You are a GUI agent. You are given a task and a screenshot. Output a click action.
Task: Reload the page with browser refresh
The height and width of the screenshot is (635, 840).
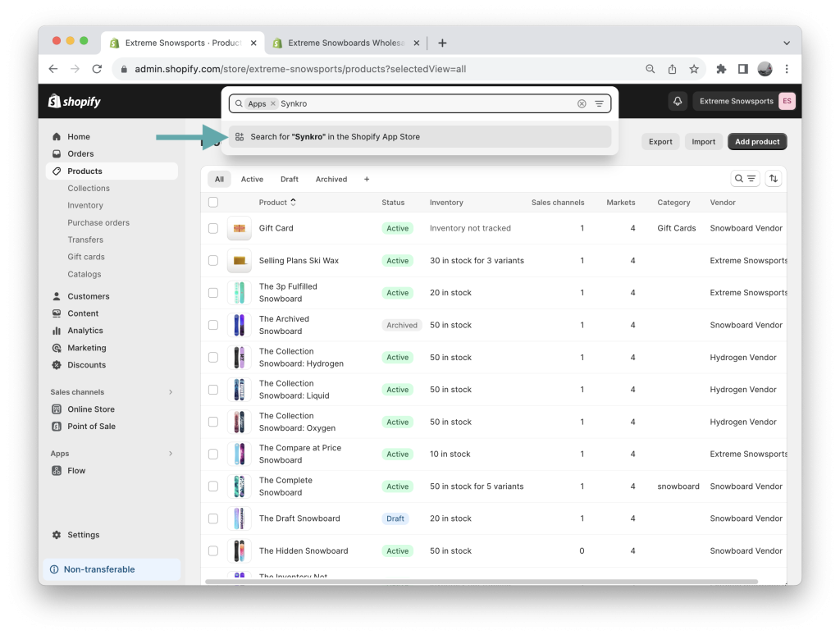point(97,69)
